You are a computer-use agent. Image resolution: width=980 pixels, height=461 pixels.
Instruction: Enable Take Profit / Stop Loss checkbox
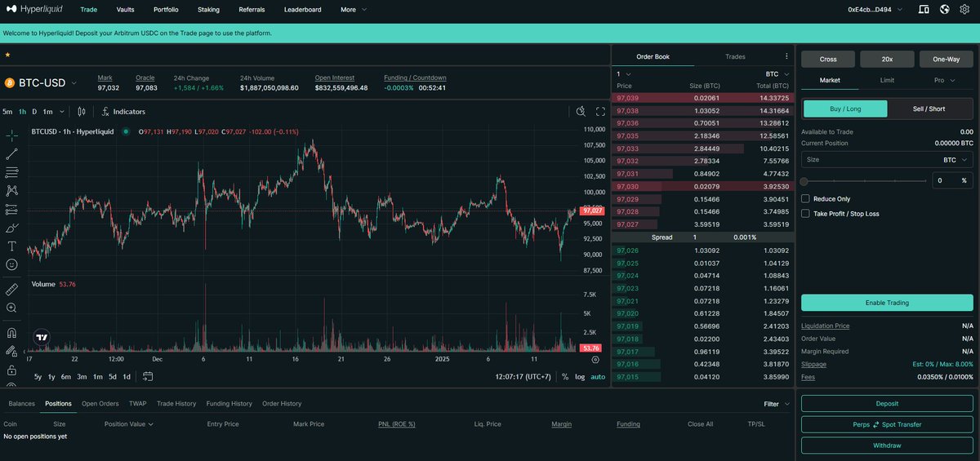(805, 214)
